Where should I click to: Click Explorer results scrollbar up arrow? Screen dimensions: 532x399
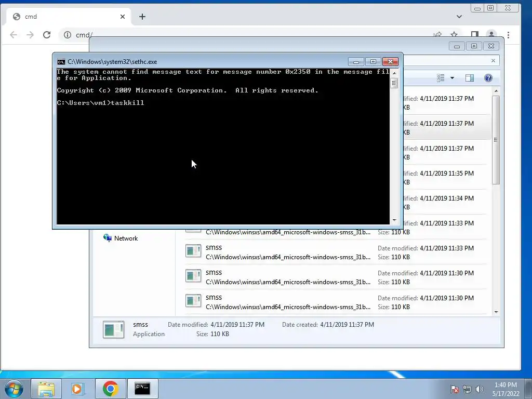496,91
